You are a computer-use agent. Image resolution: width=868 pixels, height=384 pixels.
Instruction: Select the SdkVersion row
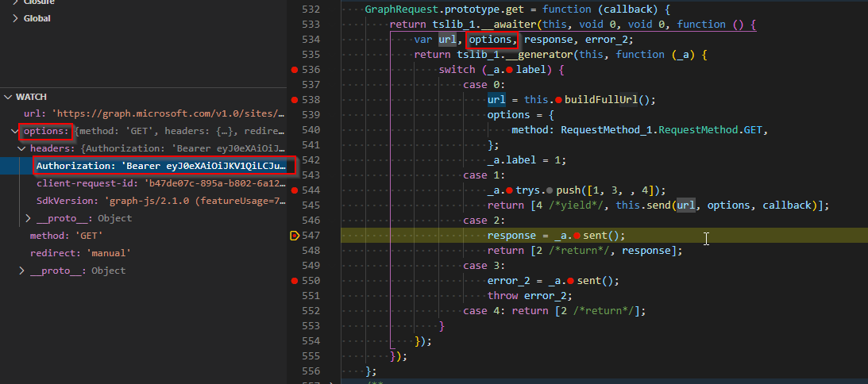point(144,201)
